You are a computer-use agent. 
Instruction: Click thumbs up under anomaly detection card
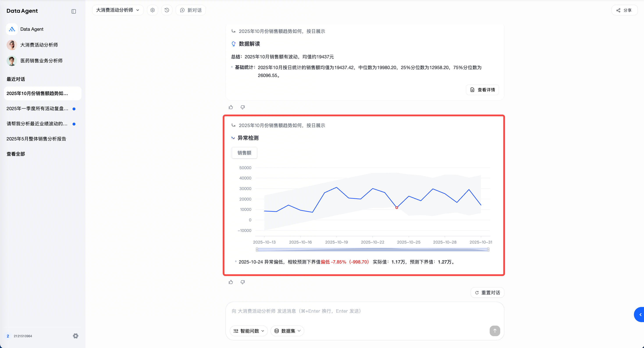click(231, 282)
